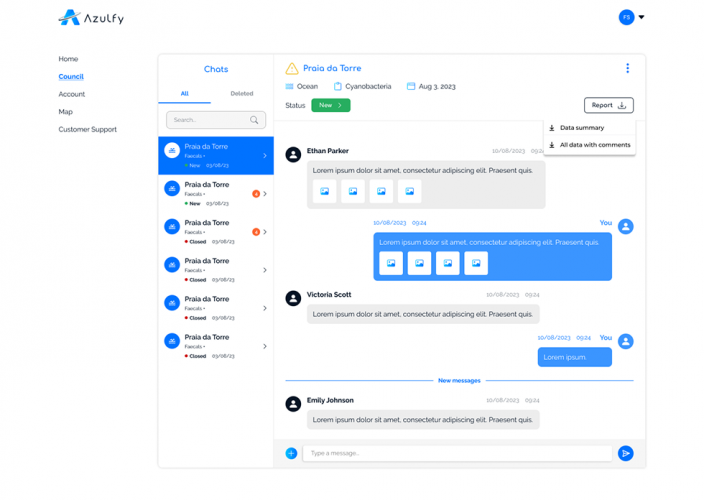Switch to the All chats tab
This screenshot has height=500, width=704.
(185, 93)
